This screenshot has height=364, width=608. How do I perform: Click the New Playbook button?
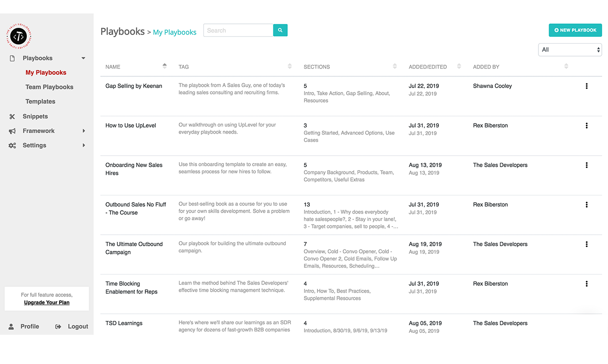point(575,30)
